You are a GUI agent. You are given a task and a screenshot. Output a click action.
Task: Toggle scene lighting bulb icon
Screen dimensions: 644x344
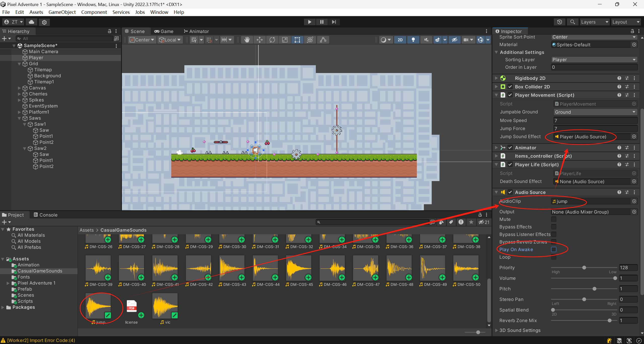click(x=413, y=40)
